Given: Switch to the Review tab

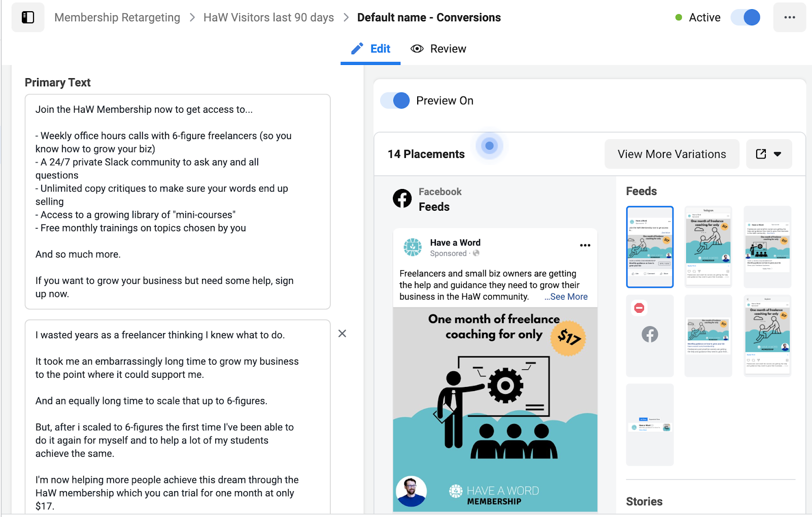Looking at the screenshot, I should (x=438, y=49).
